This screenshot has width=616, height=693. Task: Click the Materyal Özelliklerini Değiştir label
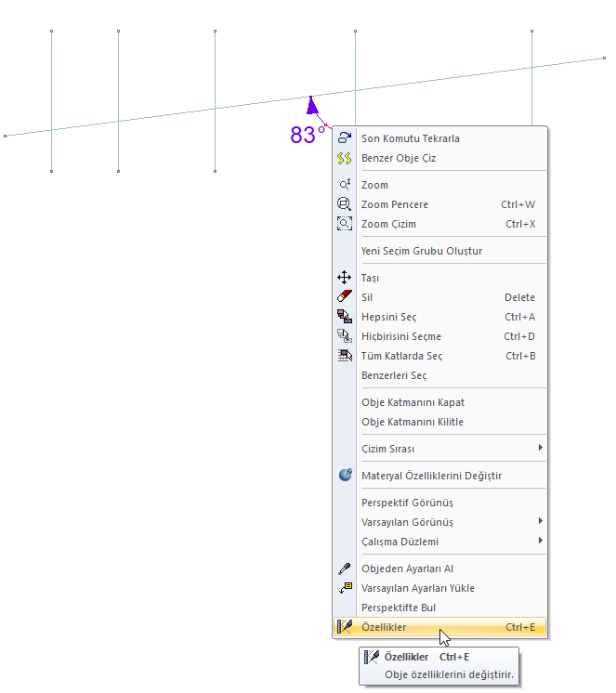click(431, 476)
